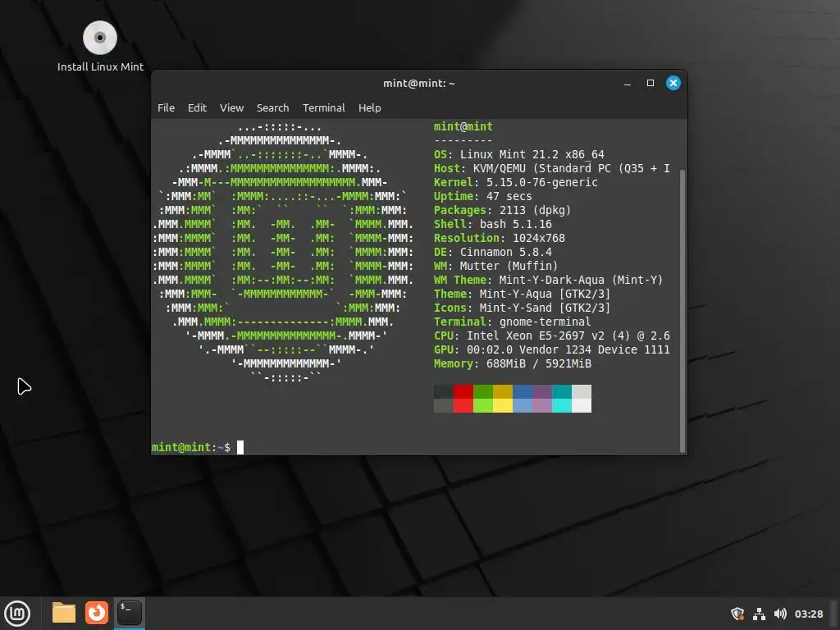Minimize the terminal window
The width and height of the screenshot is (840, 630).
point(628,83)
